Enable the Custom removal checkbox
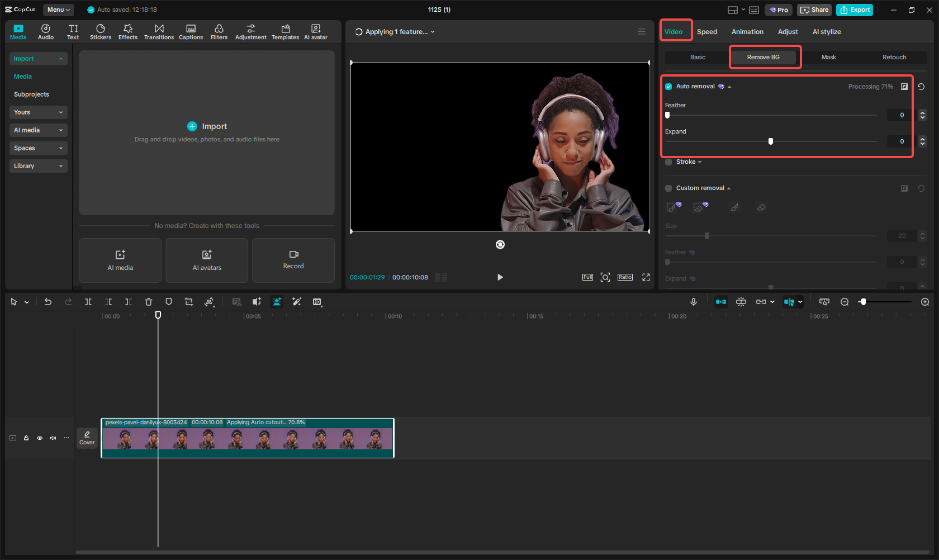Image resolution: width=939 pixels, height=560 pixels. tap(668, 188)
